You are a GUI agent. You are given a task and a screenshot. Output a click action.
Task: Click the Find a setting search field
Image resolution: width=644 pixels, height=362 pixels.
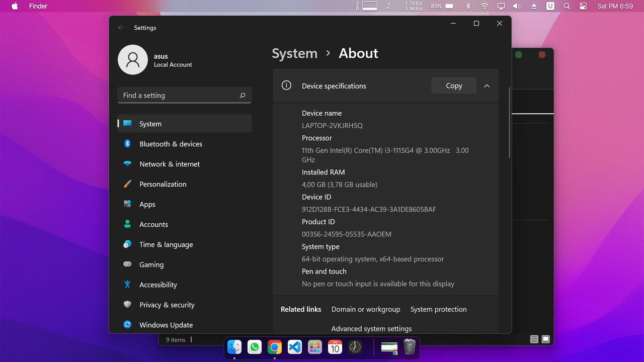coord(185,95)
